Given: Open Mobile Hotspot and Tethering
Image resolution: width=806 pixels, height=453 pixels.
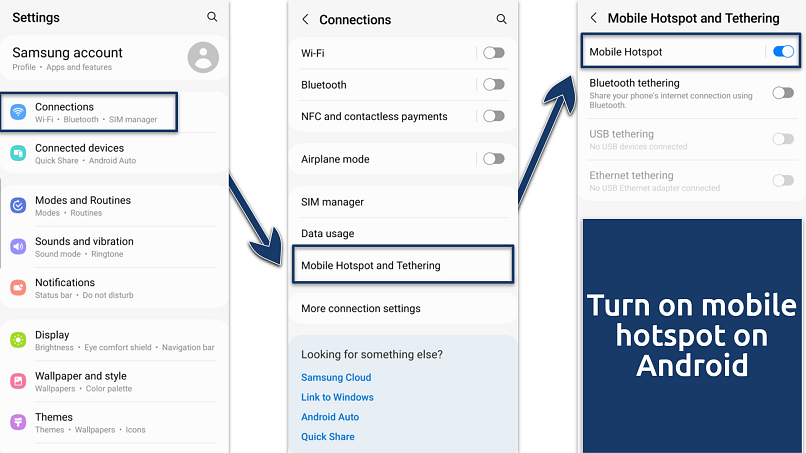Looking at the screenshot, I should [403, 264].
